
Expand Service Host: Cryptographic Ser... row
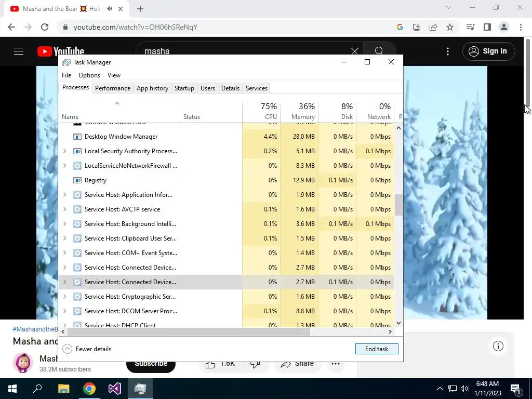(65, 297)
